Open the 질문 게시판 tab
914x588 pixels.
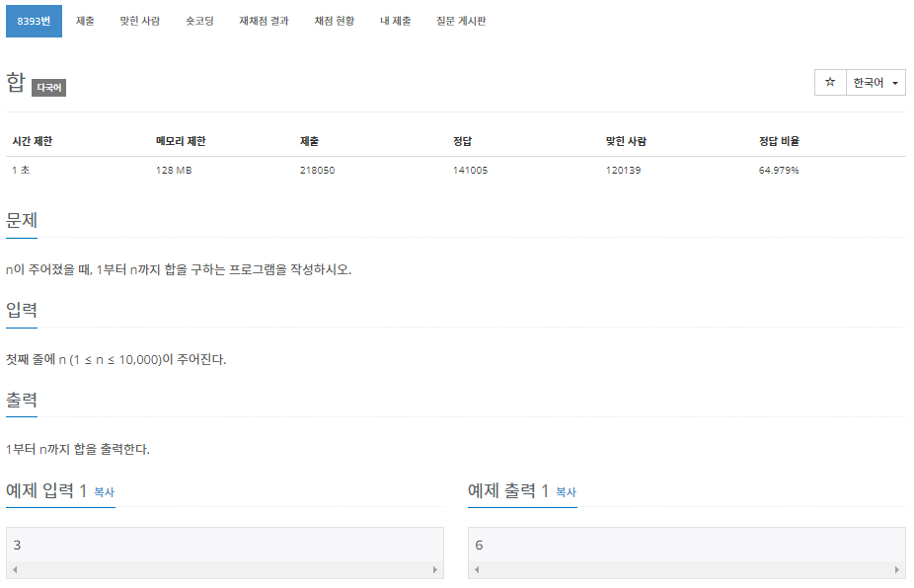[x=461, y=21]
